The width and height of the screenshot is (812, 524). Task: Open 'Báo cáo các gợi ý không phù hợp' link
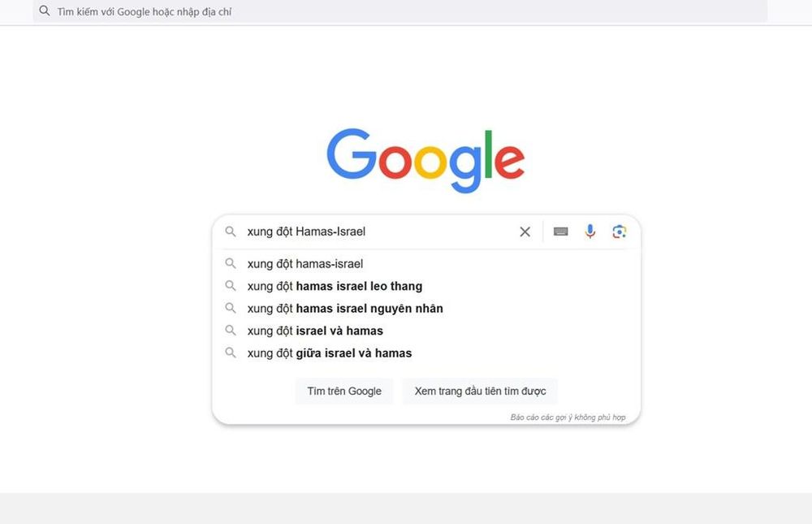click(x=568, y=418)
